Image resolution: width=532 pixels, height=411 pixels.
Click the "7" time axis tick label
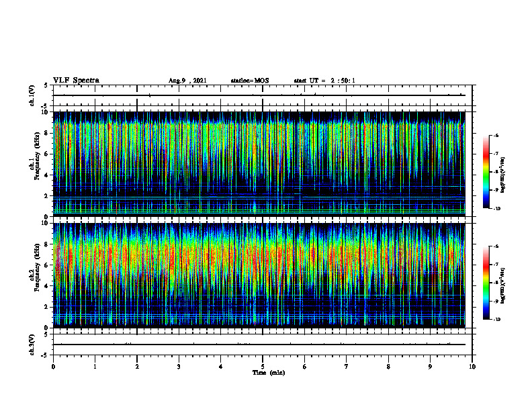(x=347, y=367)
